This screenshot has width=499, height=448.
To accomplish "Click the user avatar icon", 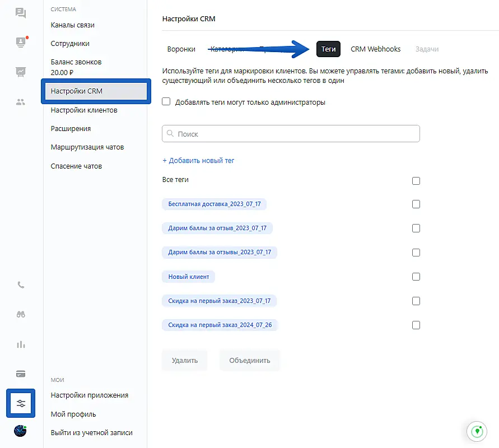I will click(x=21, y=431).
